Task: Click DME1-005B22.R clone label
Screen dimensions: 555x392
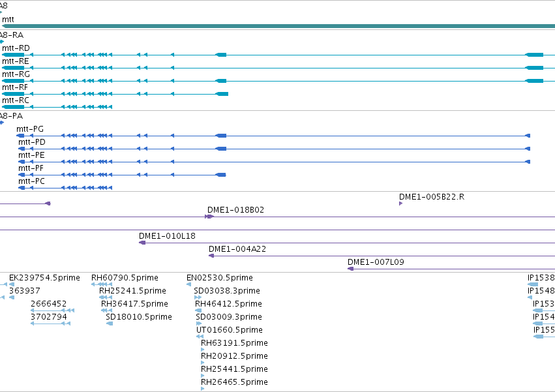Action: pos(432,197)
